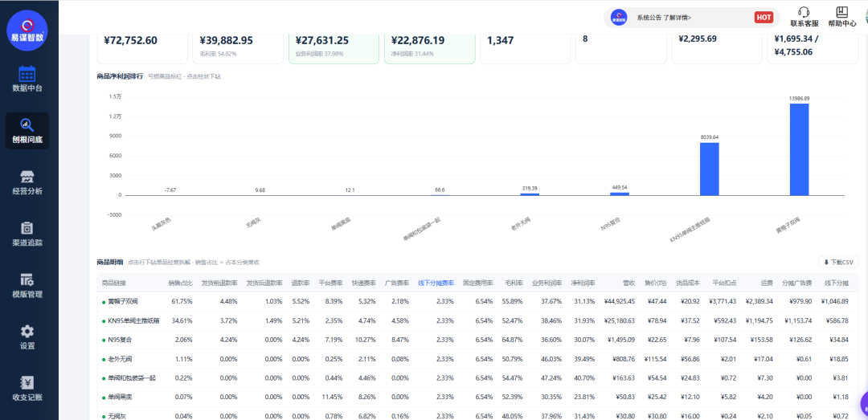Click the 平台费率 column header
Image resolution: width=868 pixels, height=420 pixels.
coord(330,283)
